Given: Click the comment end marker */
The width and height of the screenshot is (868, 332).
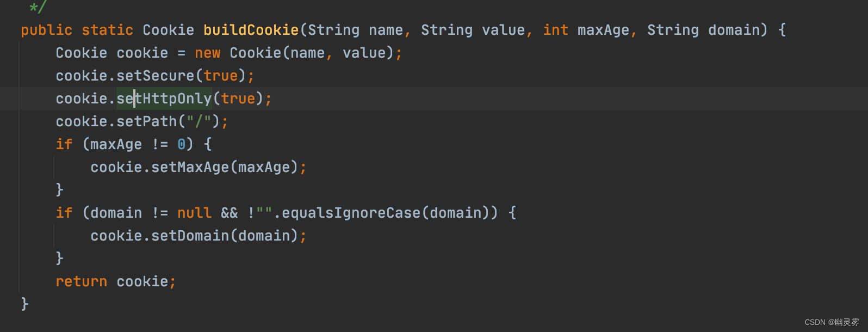Looking at the screenshot, I should 38,7.
